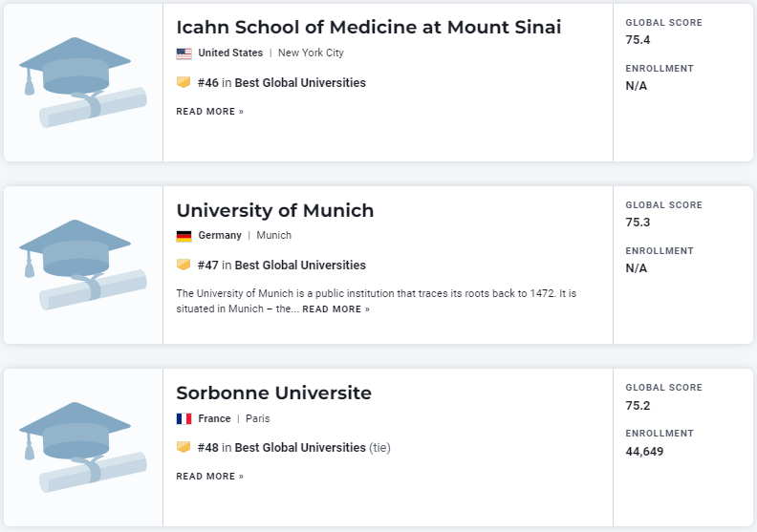Click the badge icon beside #47 ranking
The height and width of the screenshot is (532, 757).
click(x=184, y=266)
